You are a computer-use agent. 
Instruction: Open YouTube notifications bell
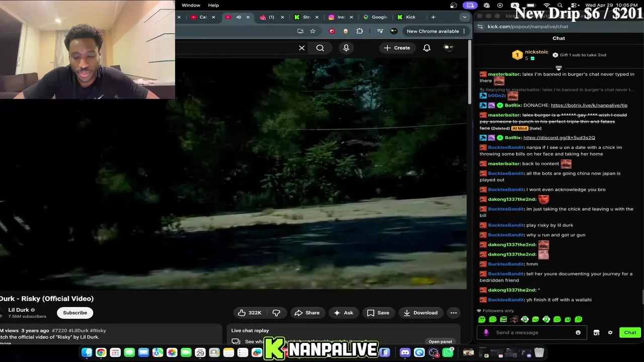[427, 48]
